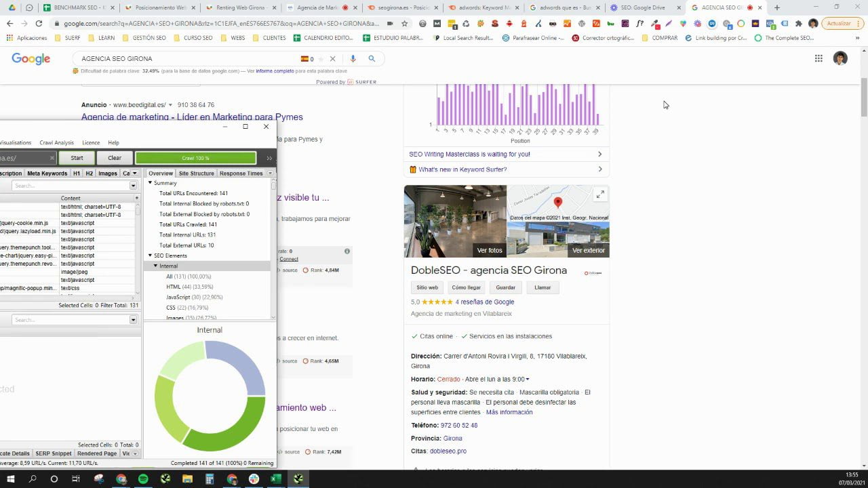Image resolution: width=868 pixels, height=488 pixels.
Task: Click the Llamar button
Action: pos(542,287)
